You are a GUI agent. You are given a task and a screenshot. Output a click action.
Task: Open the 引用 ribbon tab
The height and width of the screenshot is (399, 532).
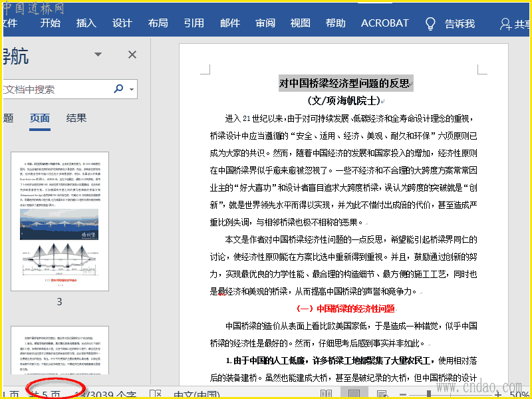[x=194, y=23]
